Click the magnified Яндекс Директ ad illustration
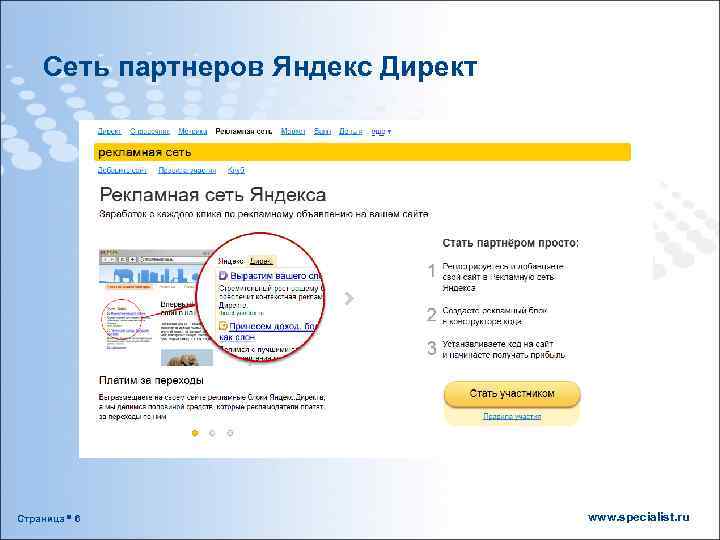720x540 pixels. tap(261, 297)
